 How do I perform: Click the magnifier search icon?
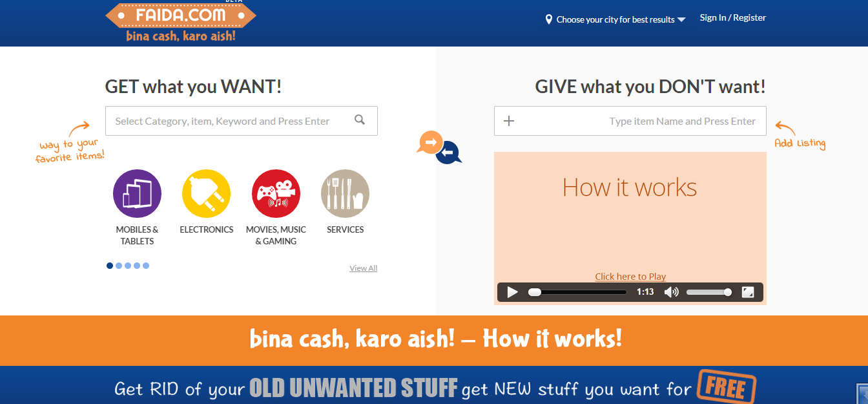click(360, 120)
